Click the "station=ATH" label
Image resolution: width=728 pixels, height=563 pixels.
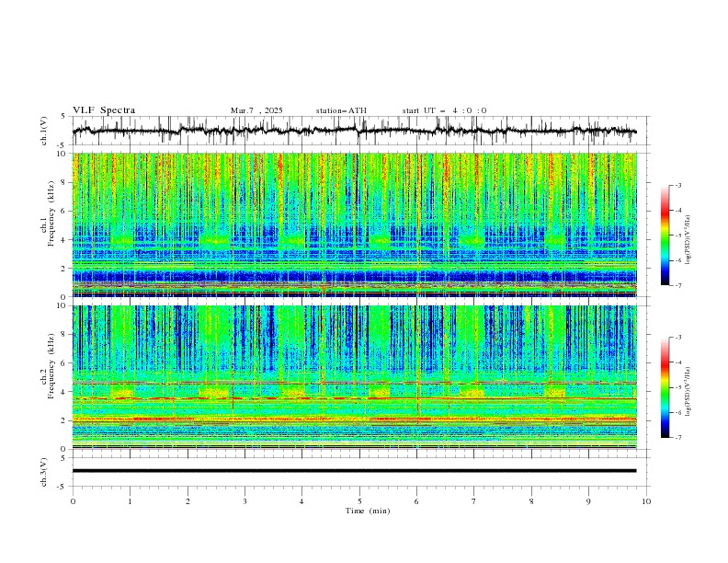click(341, 110)
